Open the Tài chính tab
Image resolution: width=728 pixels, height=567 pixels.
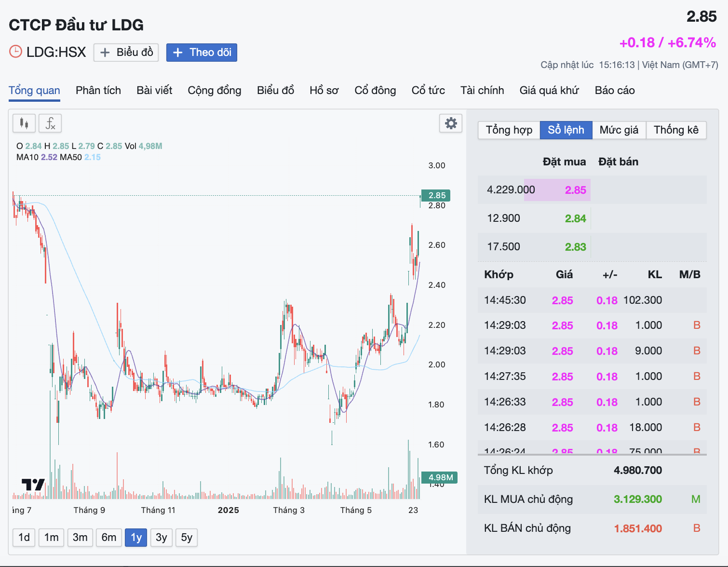pyautogui.click(x=482, y=91)
